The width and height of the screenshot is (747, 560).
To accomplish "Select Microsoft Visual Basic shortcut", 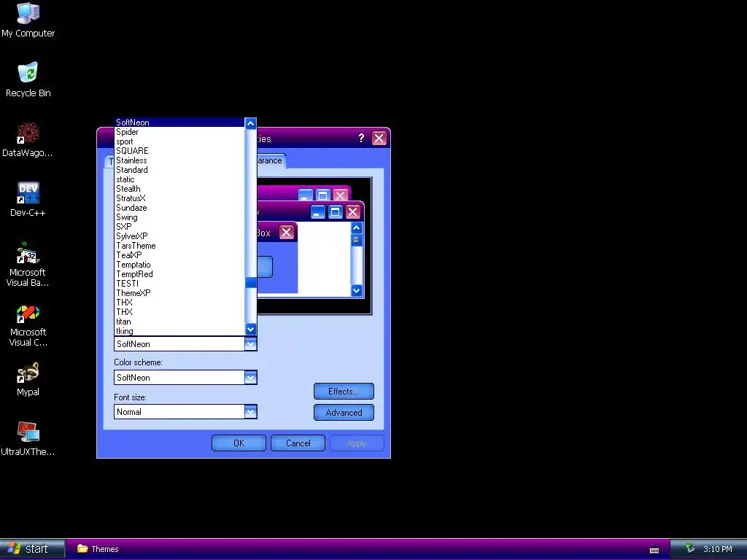I will coord(28,264).
